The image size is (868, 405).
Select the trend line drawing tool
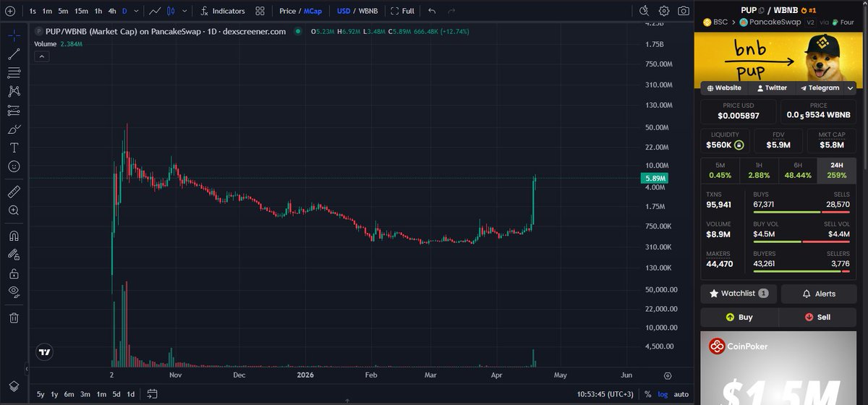pos(14,54)
